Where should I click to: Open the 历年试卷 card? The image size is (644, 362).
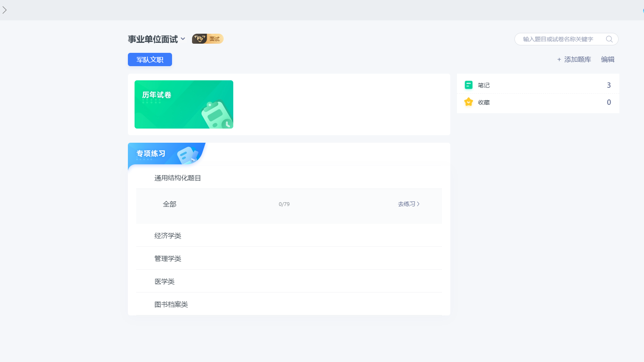(x=184, y=104)
